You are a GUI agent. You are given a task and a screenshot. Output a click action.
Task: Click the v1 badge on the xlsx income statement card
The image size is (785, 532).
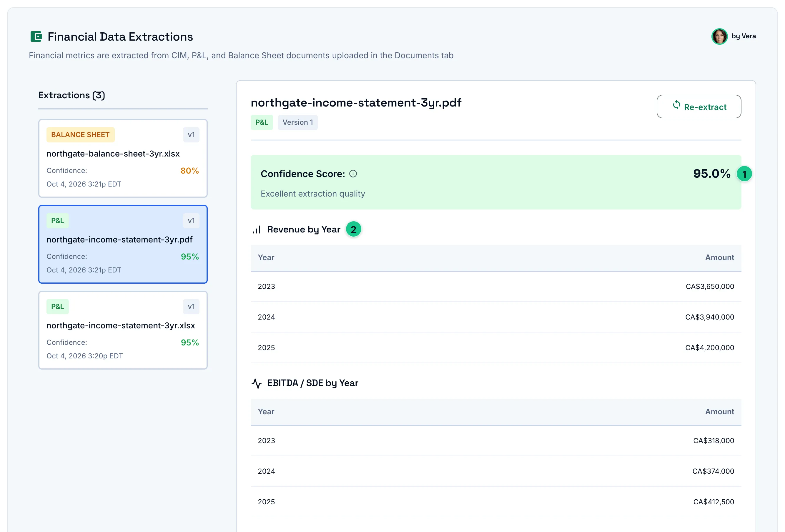(191, 306)
